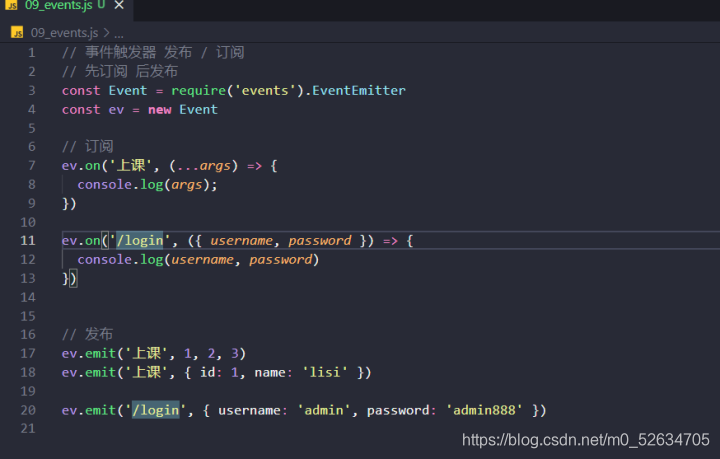Click the JS file icon in the tab
The width and height of the screenshot is (720, 459).
12,6
